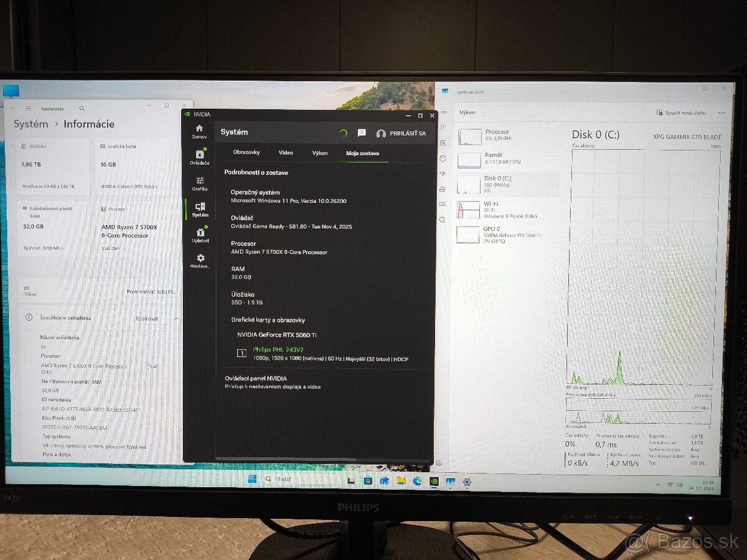Screen dimensions: 747x560
Task: Open the Domov section in NVIDIA app sidebar
Action: pyautogui.click(x=199, y=129)
